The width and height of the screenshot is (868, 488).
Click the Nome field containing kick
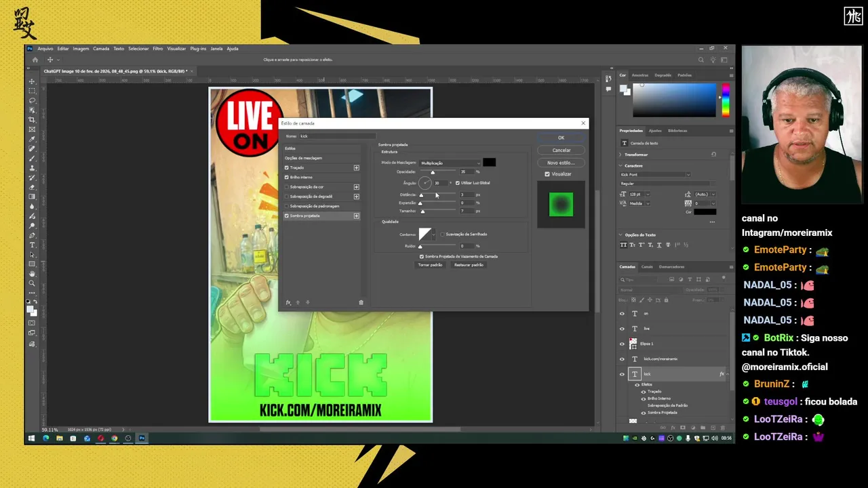[337, 136]
